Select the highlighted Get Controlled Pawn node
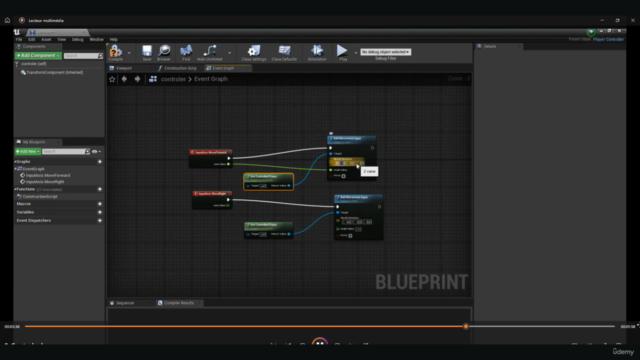The image size is (640, 360). (x=269, y=182)
